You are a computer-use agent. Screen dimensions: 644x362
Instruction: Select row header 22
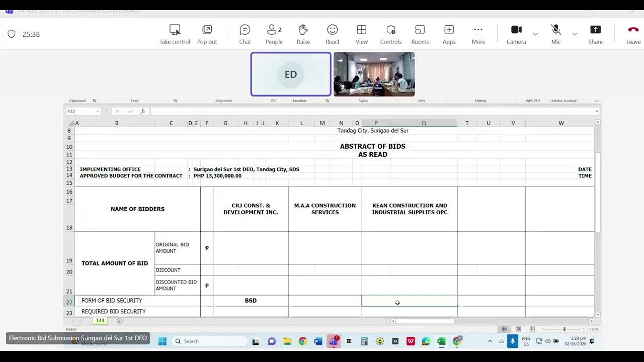pyautogui.click(x=69, y=302)
